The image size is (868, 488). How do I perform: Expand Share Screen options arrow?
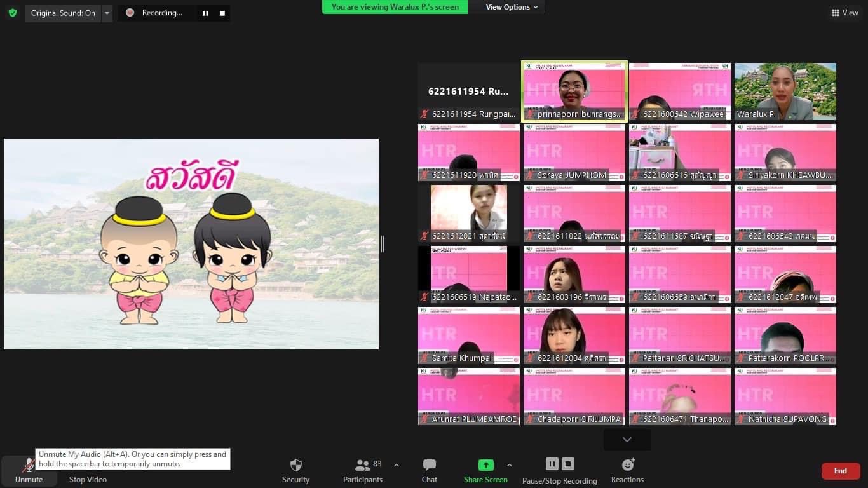(510, 465)
